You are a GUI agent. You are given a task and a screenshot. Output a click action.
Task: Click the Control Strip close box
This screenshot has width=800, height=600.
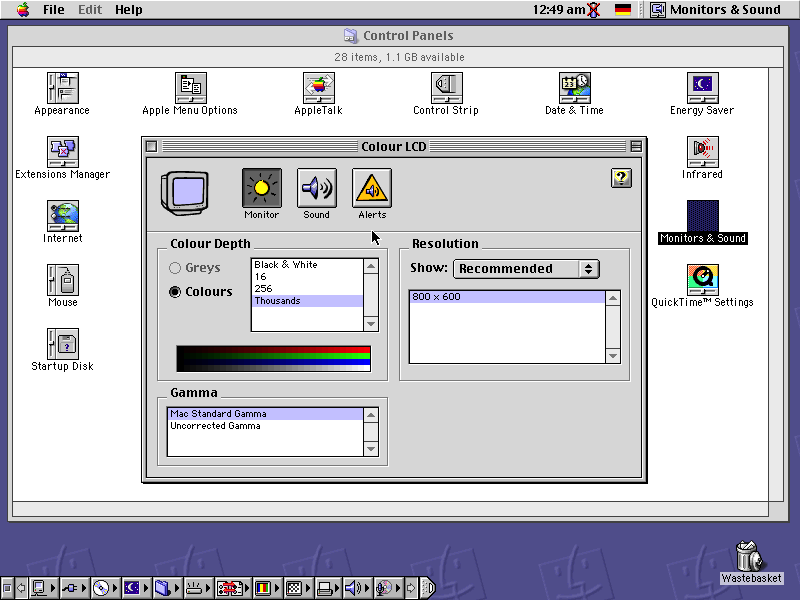coord(7,588)
